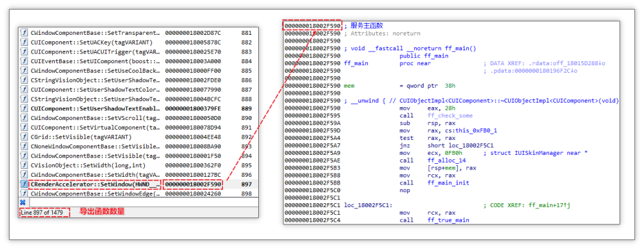
Task: Click ff_check_some call target in disassembly
Action: (x=450, y=115)
